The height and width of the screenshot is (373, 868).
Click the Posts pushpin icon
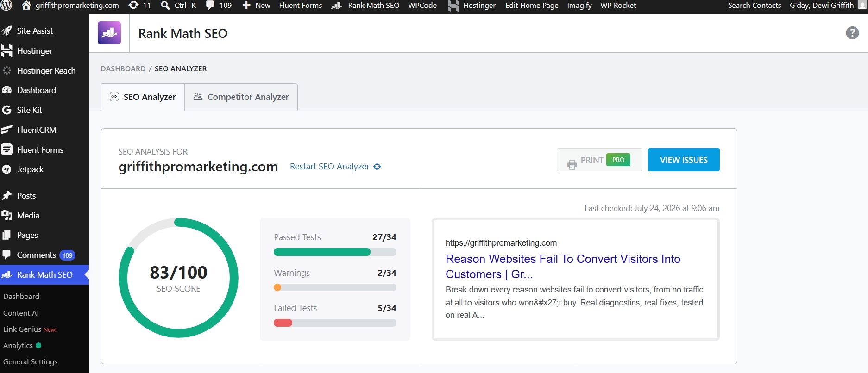pyautogui.click(x=7, y=196)
